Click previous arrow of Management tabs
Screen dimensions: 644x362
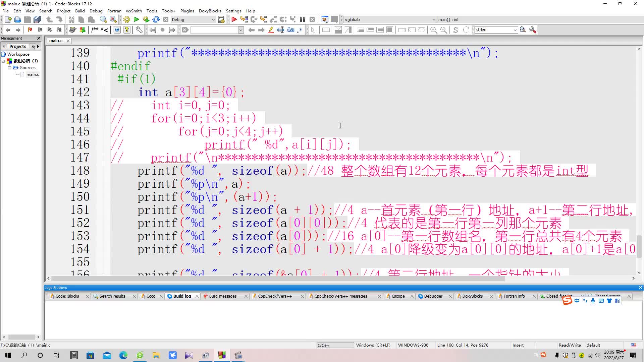[4, 46]
